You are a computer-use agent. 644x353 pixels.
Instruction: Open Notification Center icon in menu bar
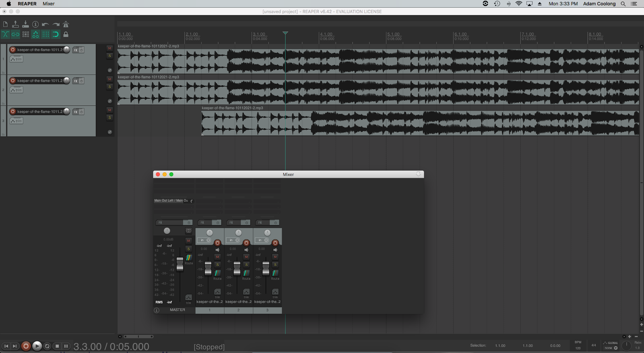634,4
